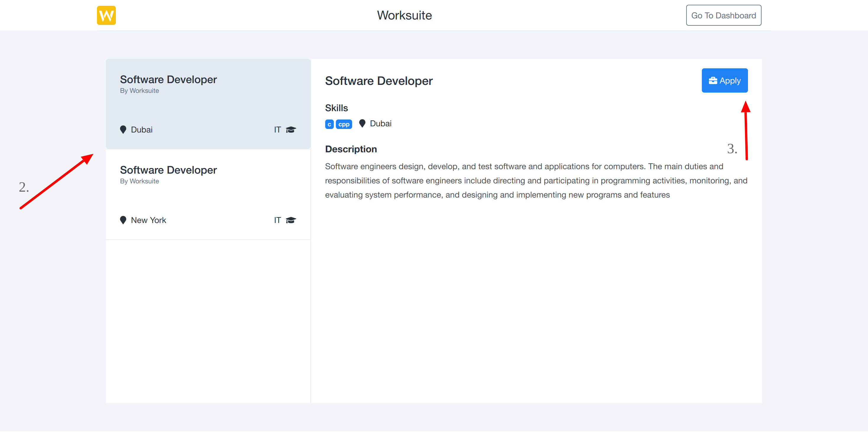The height and width of the screenshot is (433, 868).
Task: Click location pin icon beside Dubai under Skills
Action: [362, 123]
